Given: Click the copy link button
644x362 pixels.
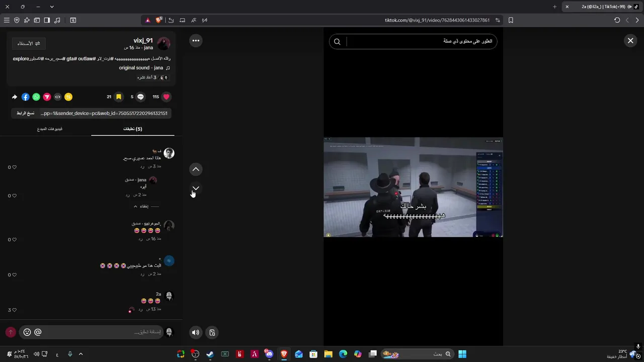Looking at the screenshot, I should [25, 113].
